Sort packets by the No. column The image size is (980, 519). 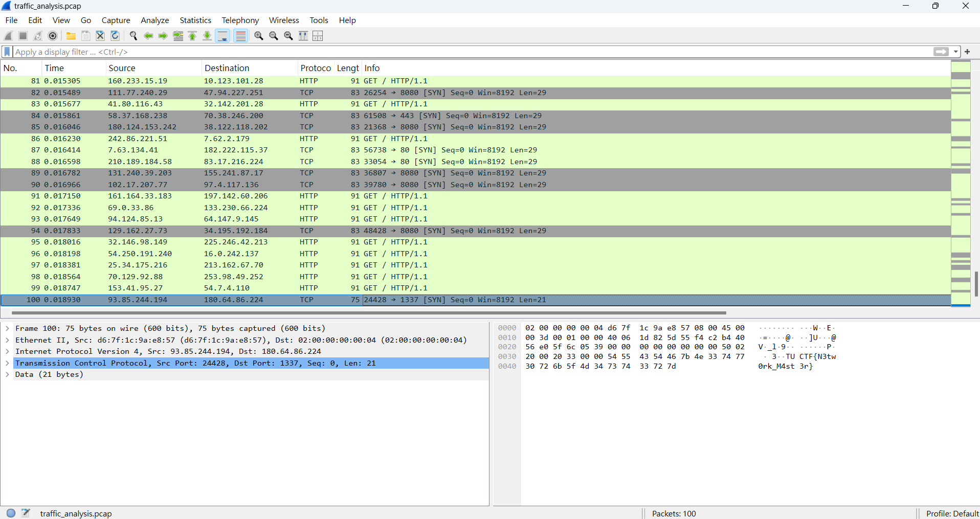pyautogui.click(x=20, y=68)
